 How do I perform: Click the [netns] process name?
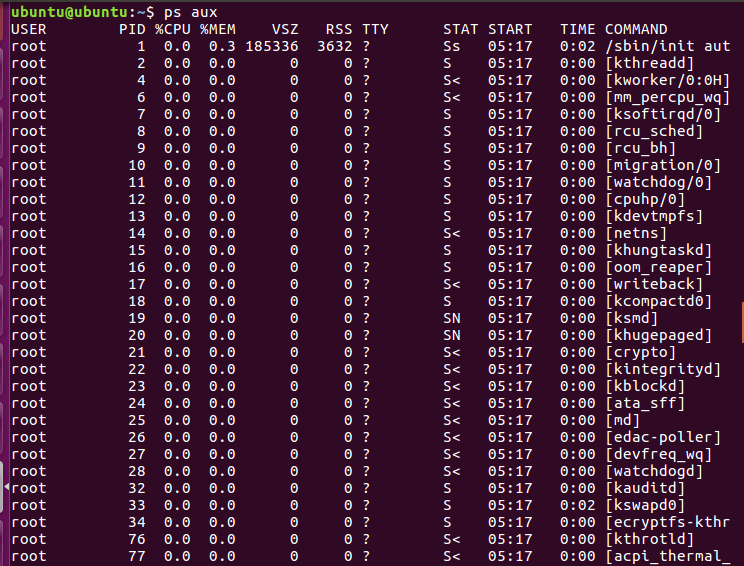636,233
